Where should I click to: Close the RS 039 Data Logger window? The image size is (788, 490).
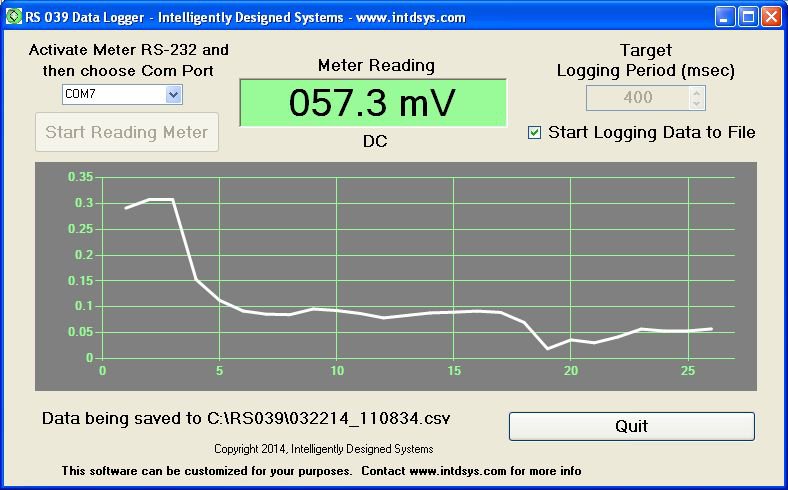[771, 17]
